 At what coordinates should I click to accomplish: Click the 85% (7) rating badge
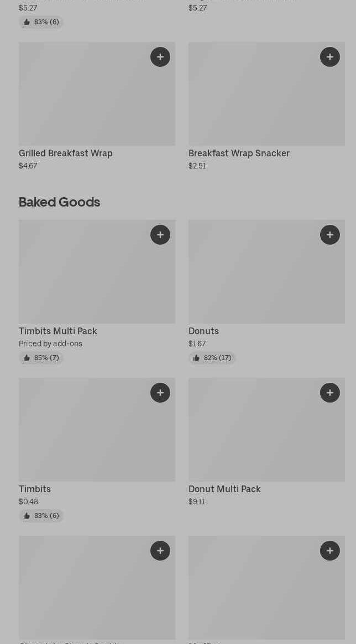(x=41, y=358)
